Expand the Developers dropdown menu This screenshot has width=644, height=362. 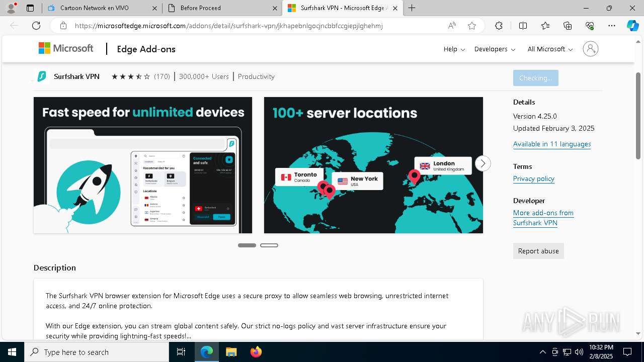tap(495, 49)
